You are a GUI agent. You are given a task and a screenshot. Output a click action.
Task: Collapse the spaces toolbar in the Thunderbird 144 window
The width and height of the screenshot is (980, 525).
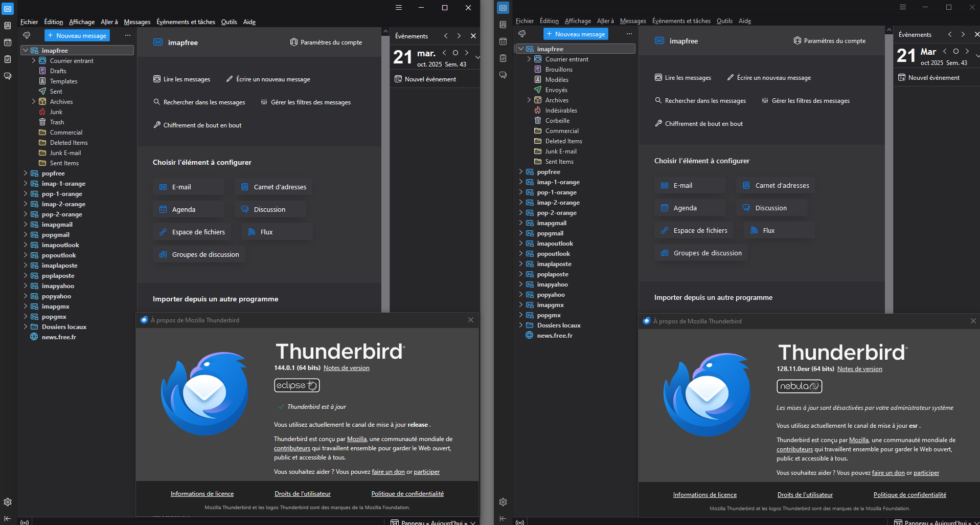[x=8, y=518]
